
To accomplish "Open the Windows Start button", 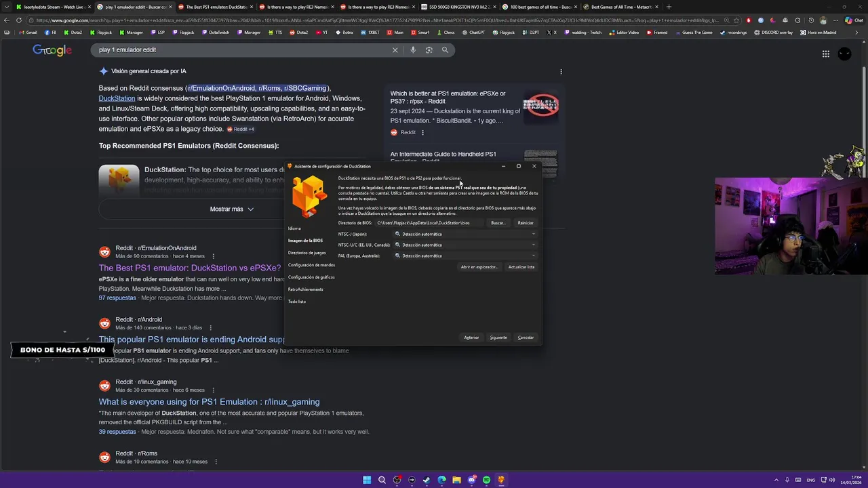I will click(367, 480).
